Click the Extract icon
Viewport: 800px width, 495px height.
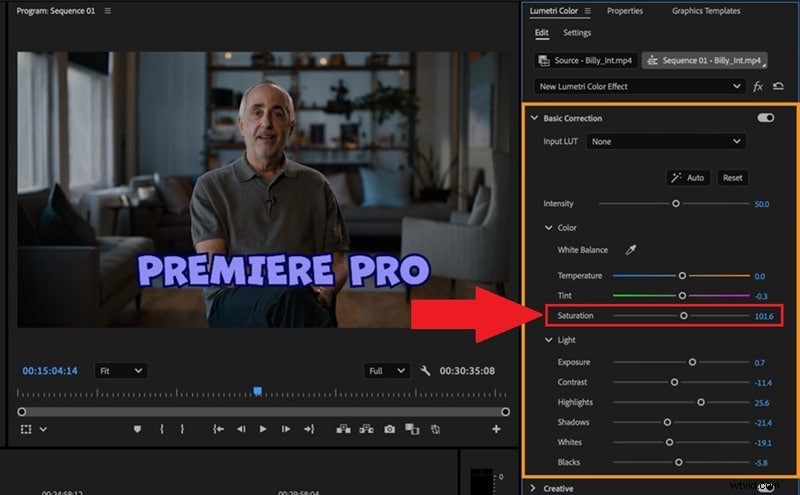coord(366,429)
